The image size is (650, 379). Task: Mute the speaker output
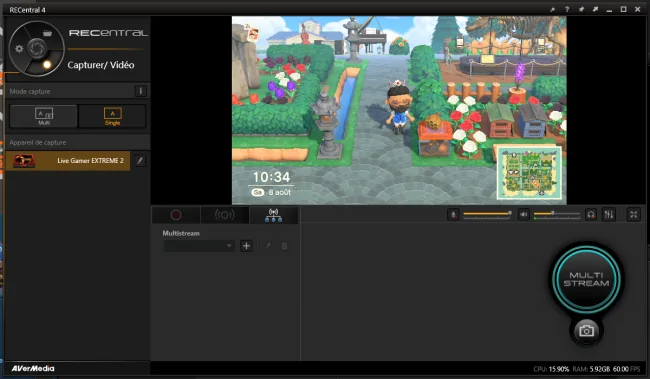(524, 214)
